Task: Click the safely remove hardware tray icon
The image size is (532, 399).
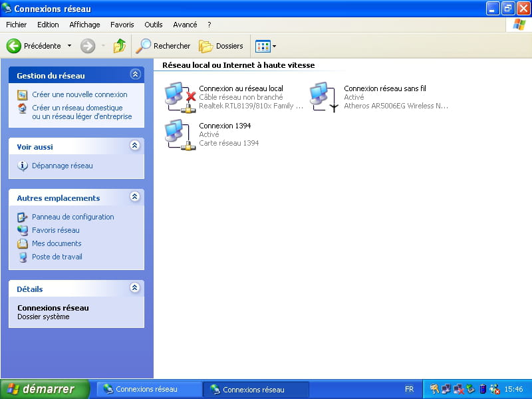Action: [470, 389]
